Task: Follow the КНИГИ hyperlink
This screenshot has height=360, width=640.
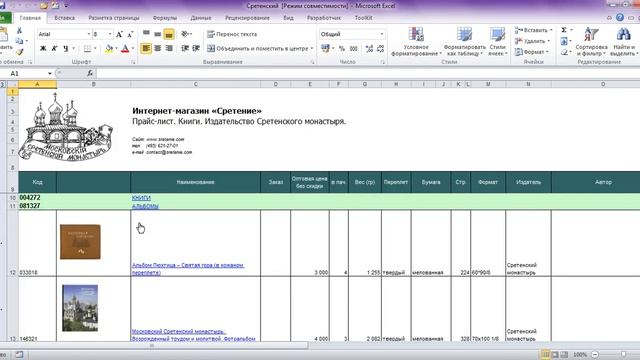Action: coord(141,198)
